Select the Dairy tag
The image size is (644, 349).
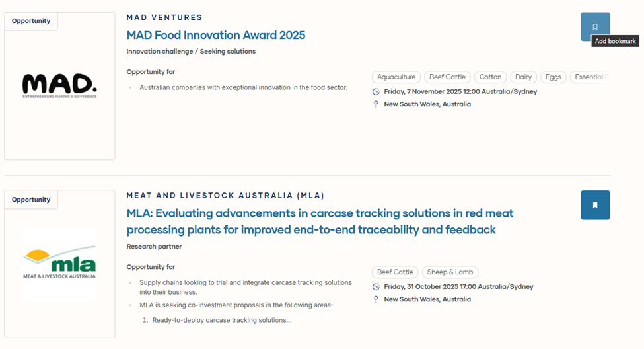pos(523,77)
